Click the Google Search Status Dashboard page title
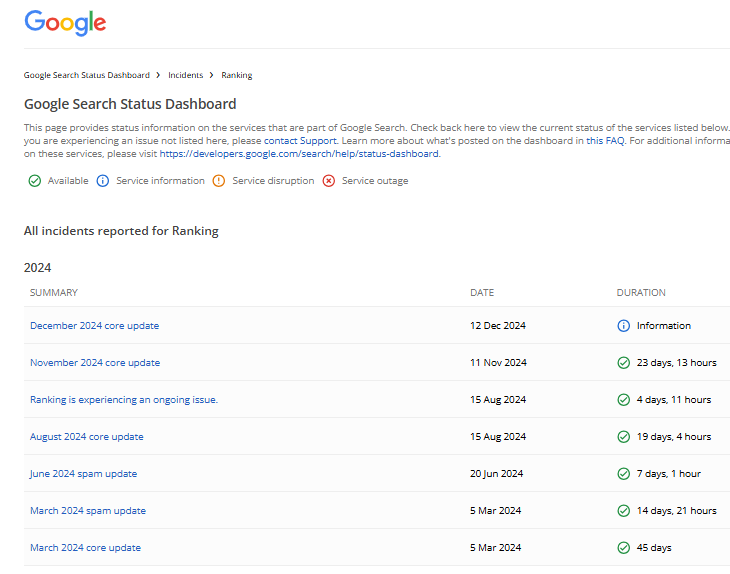Image resolution: width=730 pixels, height=574 pixels. coord(130,104)
